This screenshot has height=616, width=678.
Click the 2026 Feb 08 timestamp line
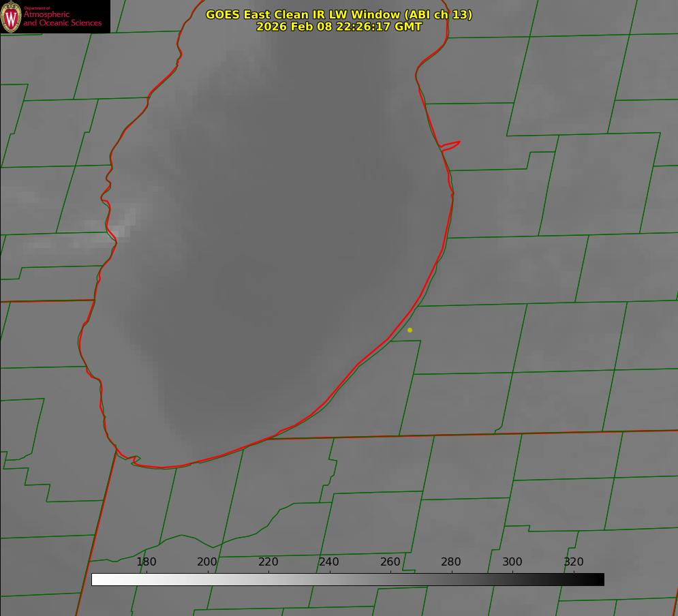339,27
